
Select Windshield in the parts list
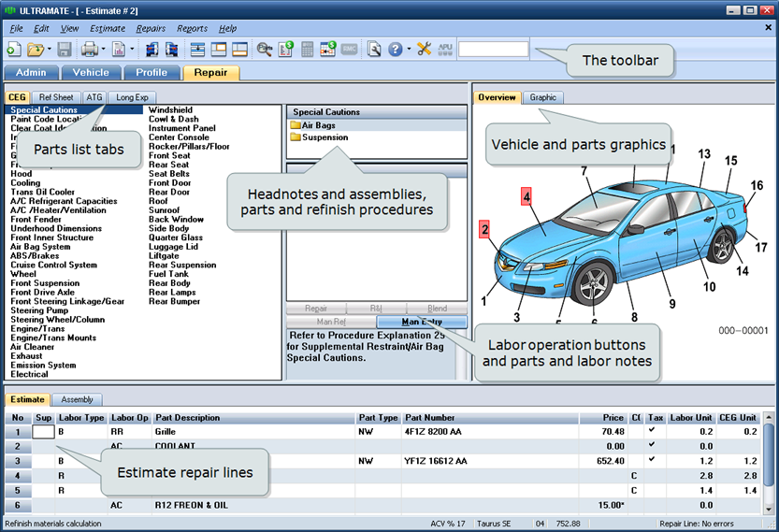(x=170, y=110)
